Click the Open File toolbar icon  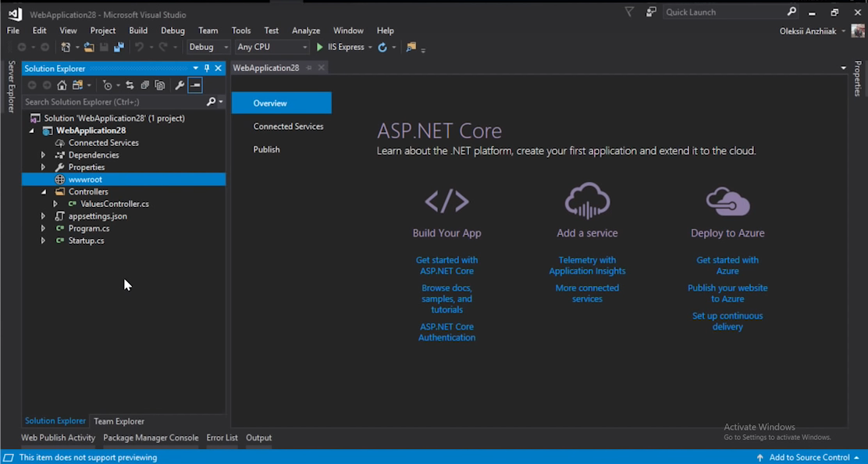[x=89, y=48]
